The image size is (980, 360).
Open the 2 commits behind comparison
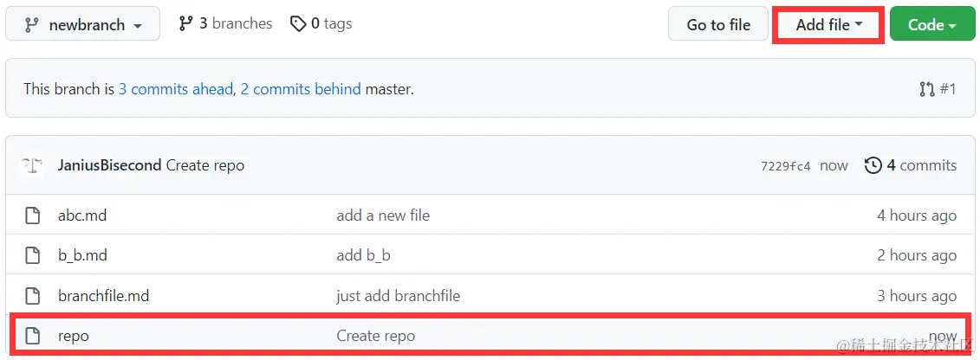(x=301, y=89)
